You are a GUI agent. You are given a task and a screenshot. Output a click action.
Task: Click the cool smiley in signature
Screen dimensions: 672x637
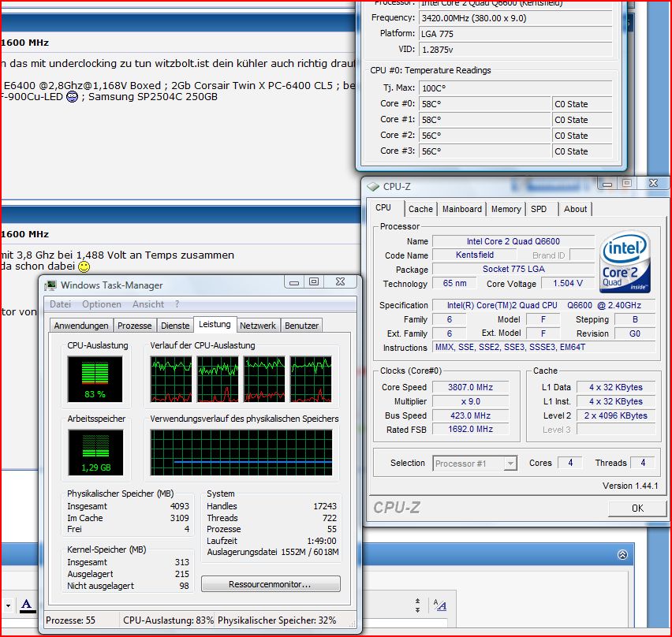pos(72,97)
